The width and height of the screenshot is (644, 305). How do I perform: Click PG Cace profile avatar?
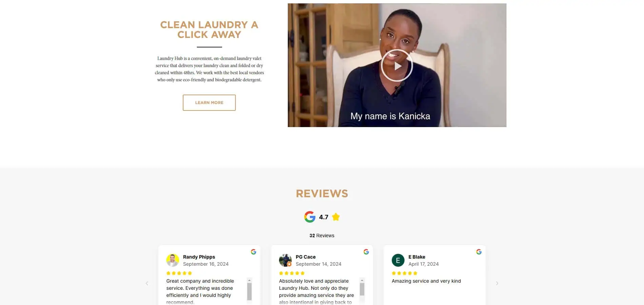pos(285,260)
